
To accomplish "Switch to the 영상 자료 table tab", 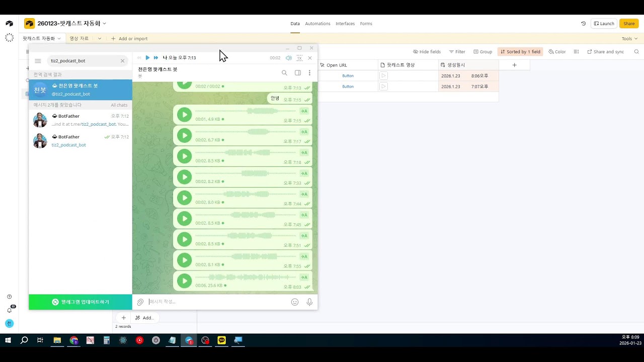I will click(x=79, y=39).
